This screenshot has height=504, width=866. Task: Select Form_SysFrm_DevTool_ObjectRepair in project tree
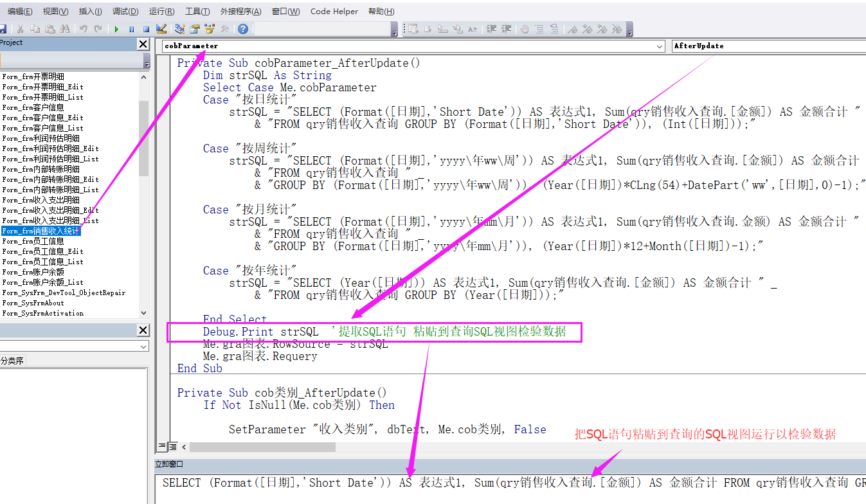[64, 292]
